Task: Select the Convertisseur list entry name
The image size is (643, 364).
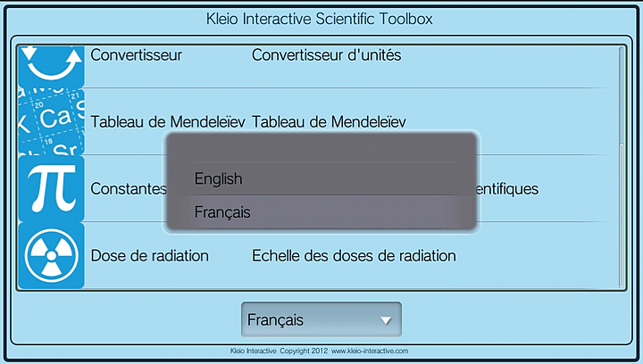Action: [137, 55]
